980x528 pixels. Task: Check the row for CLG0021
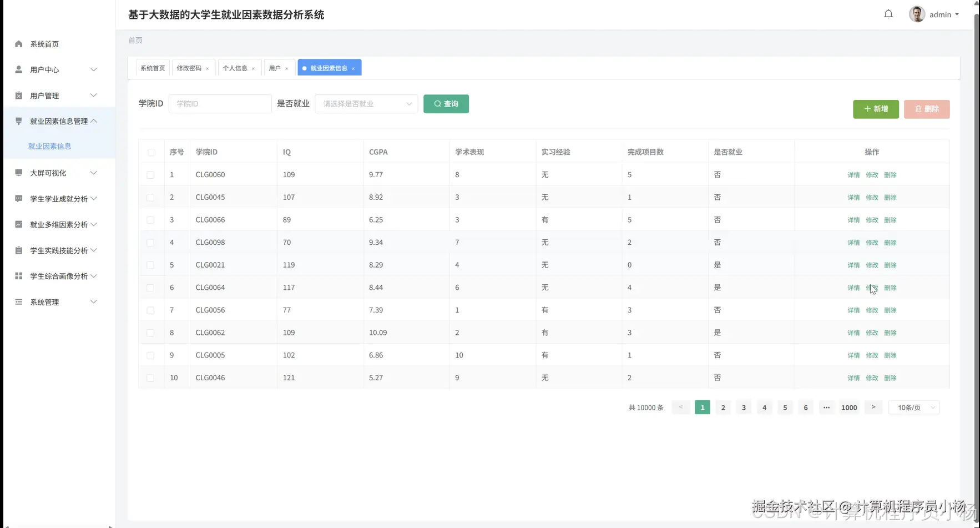point(150,265)
